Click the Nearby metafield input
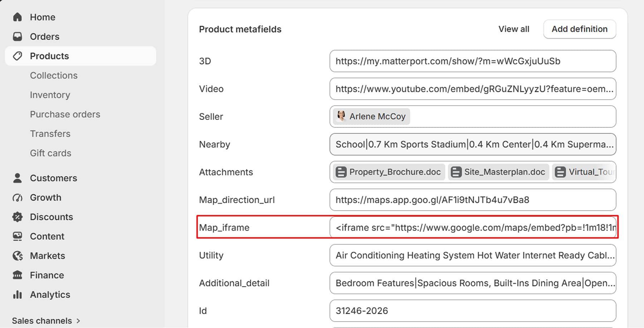Image resolution: width=644 pixels, height=328 pixels. (x=473, y=144)
